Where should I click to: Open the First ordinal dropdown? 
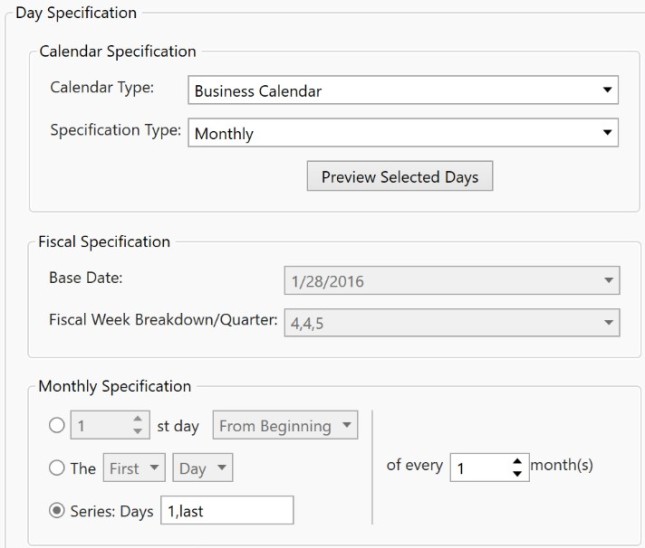click(x=134, y=468)
